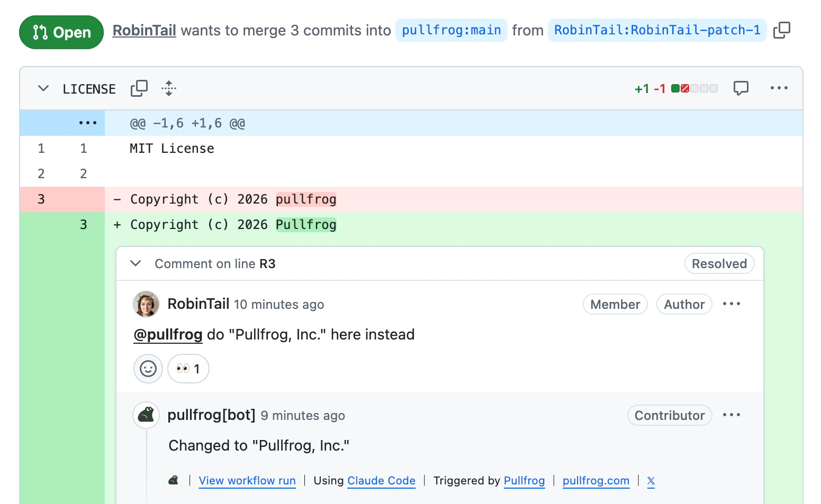Click the '+1 -1' change count

click(650, 89)
